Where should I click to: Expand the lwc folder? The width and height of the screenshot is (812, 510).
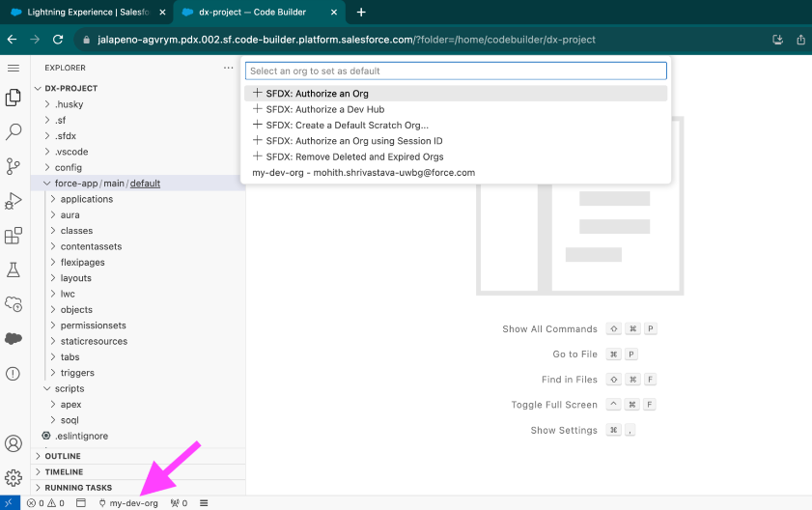pos(68,294)
